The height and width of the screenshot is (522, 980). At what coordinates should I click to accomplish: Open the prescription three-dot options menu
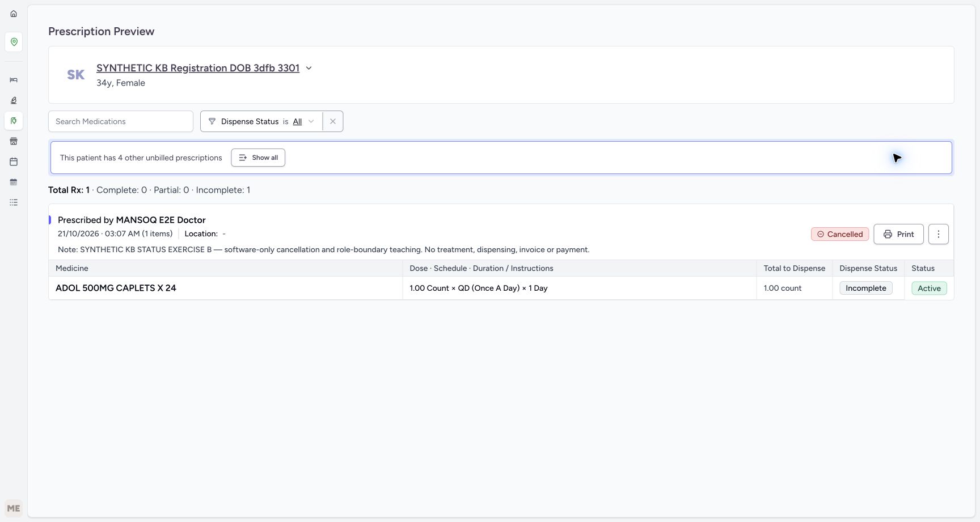click(939, 234)
